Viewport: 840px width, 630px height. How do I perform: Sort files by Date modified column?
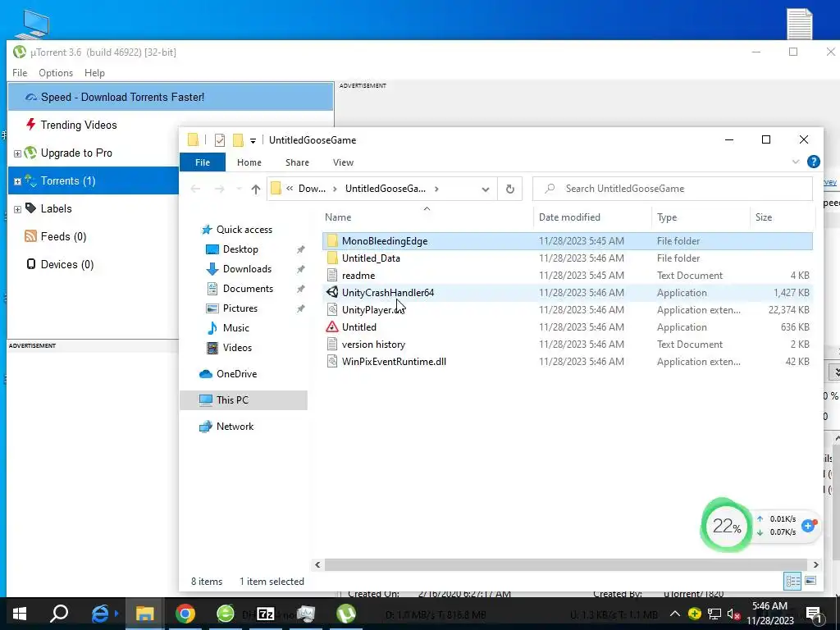pyautogui.click(x=592, y=217)
